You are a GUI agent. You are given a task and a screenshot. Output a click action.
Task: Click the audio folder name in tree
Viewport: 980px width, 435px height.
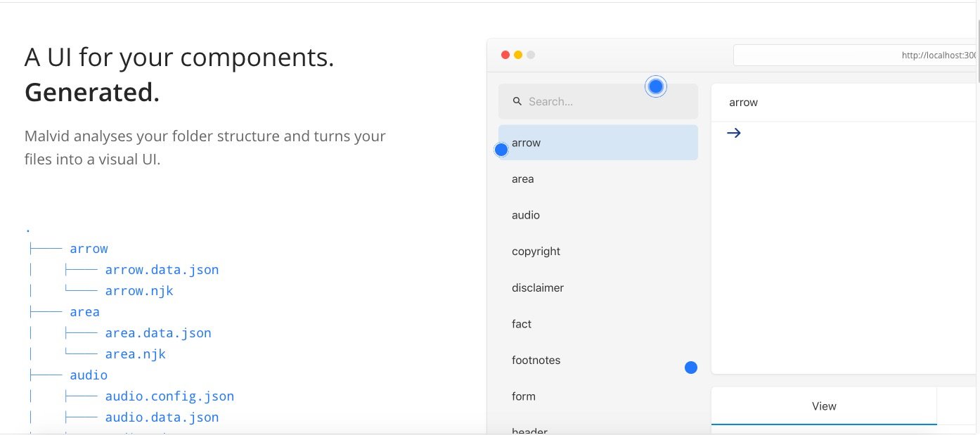pyautogui.click(x=89, y=375)
